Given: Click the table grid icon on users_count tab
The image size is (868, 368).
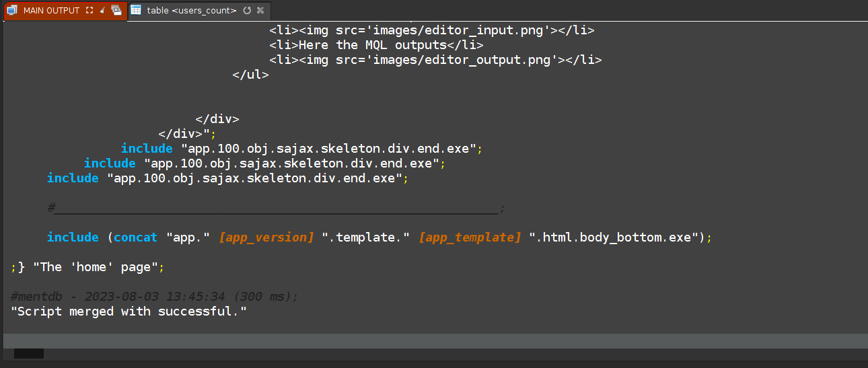Looking at the screenshot, I should click(x=136, y=10).
